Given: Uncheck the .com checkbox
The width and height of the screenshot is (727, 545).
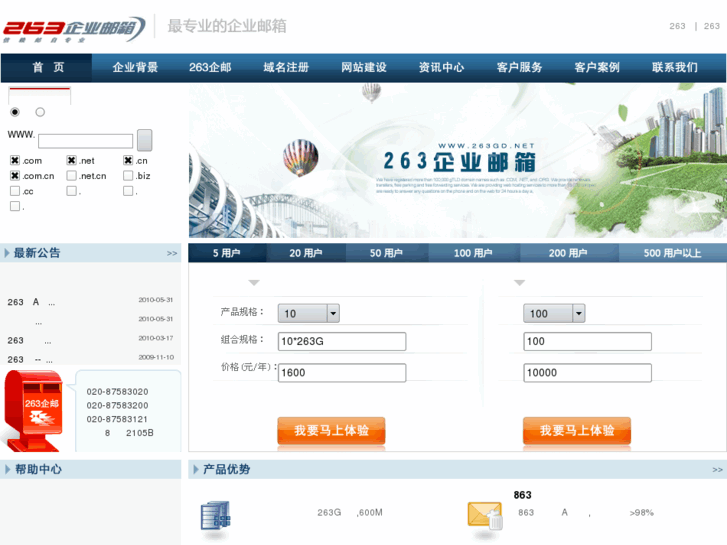Looking at the screenshot, I should [15, 160].
